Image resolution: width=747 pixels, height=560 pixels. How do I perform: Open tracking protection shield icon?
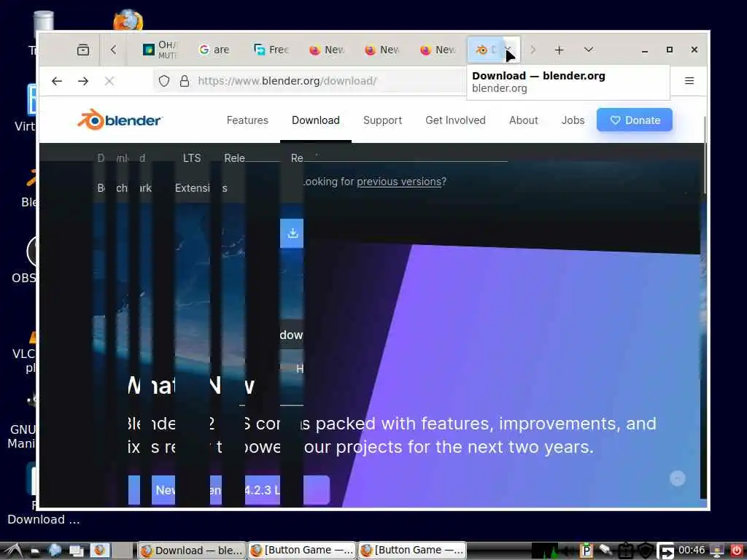pos(164,81)
